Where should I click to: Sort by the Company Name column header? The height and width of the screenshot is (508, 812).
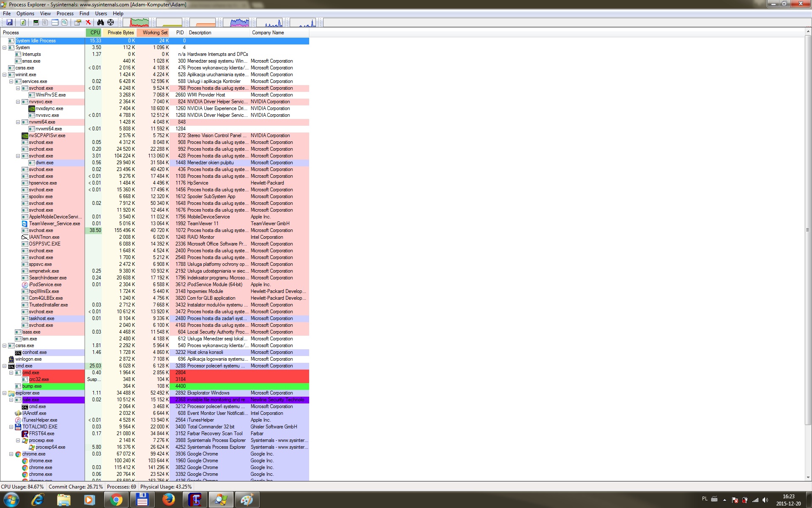279,33
